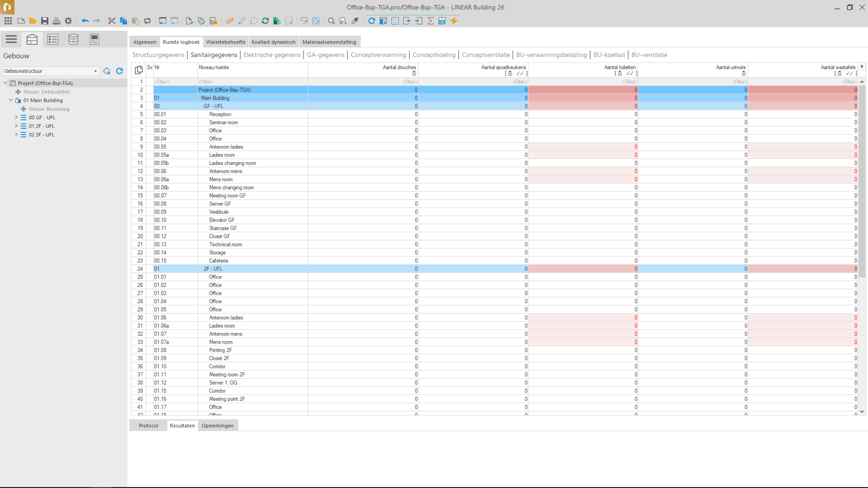Expand the 02 3F - UFL tree node

pos(16,135)
